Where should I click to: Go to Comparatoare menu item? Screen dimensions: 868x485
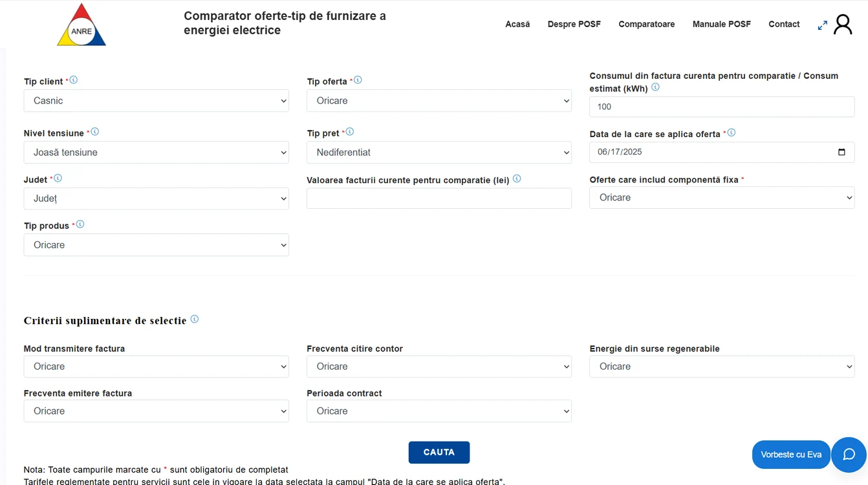click(647, 25)
